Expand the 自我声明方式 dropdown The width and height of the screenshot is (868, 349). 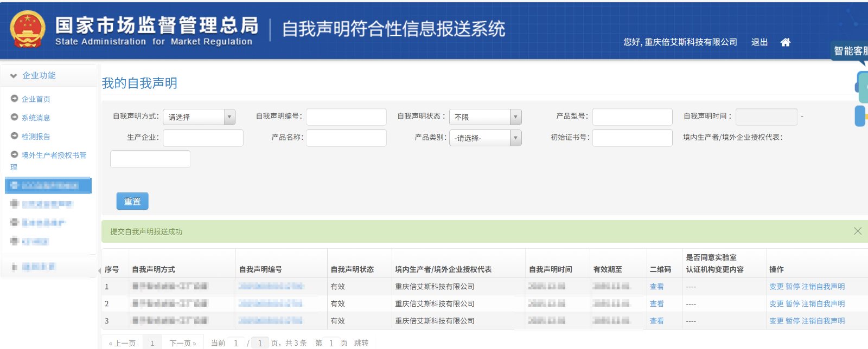tap(199, 117)
